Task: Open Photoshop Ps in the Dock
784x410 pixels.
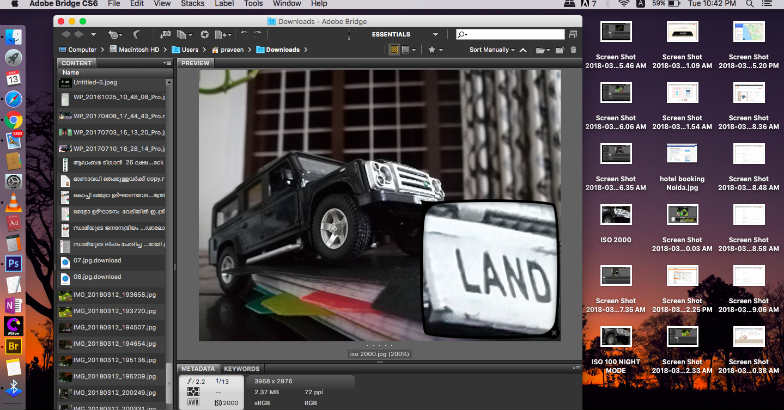Action: coord(14,264)
